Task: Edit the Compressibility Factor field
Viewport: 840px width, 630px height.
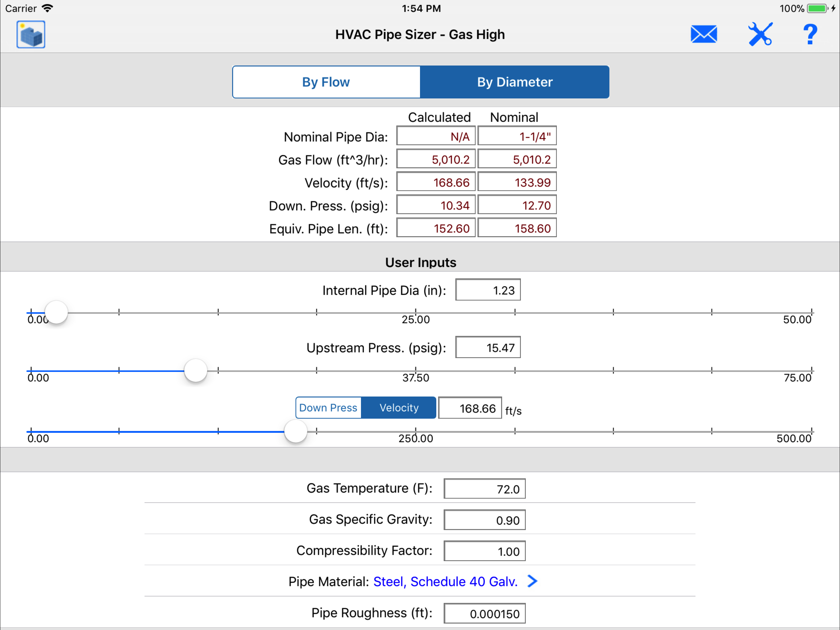Action: [484, 551]
